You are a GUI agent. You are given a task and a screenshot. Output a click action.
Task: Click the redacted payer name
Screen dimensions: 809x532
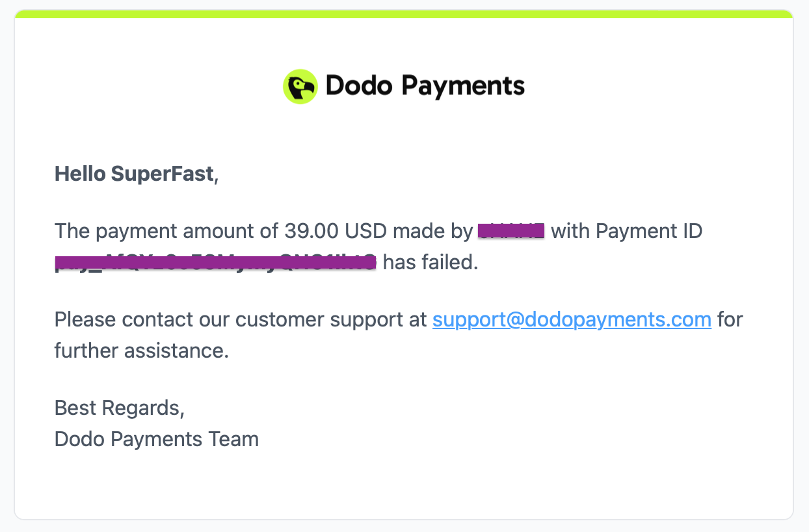tap(511, 231)
